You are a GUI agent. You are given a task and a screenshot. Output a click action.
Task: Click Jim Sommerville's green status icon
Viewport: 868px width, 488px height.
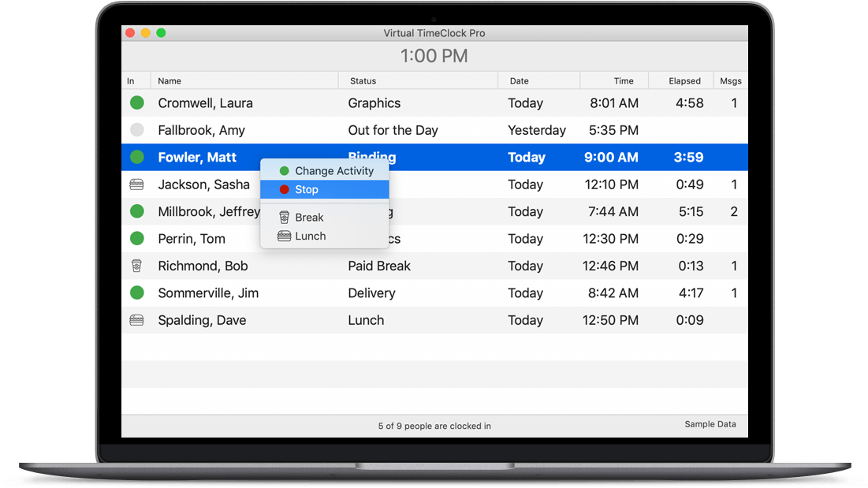coord(137,293)
